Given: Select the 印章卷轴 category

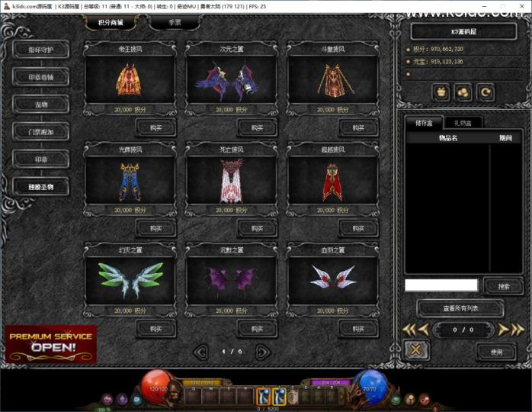Looking at the screenshot, I should click(41, 77).
